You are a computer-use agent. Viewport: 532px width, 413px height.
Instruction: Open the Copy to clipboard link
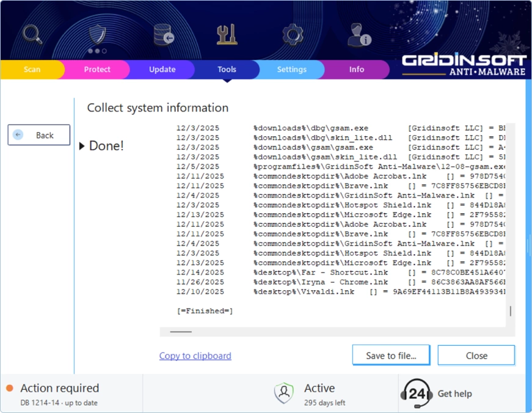tap(195, 356)
